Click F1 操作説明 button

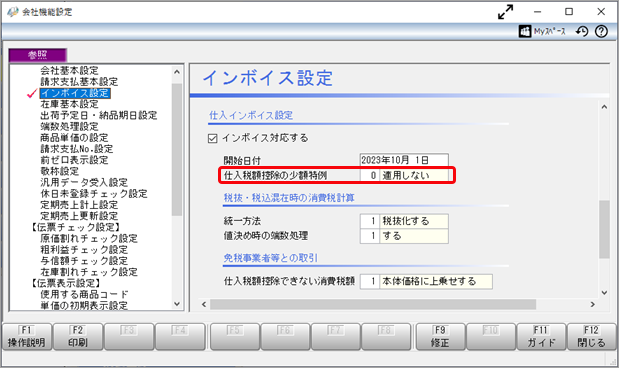(x=26, y=337)
